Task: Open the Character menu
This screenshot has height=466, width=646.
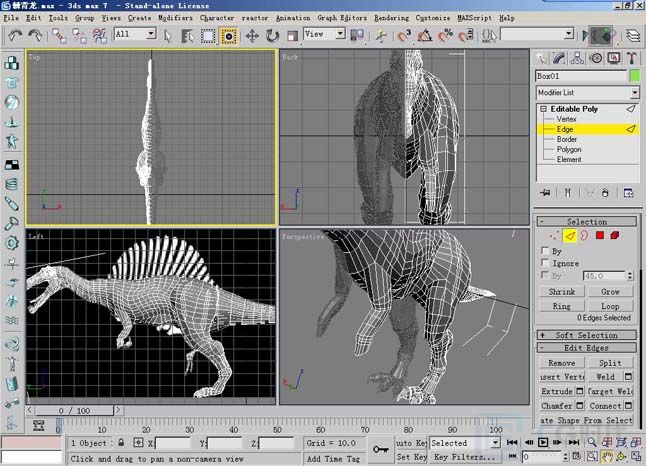Action: tap(217, 18)
